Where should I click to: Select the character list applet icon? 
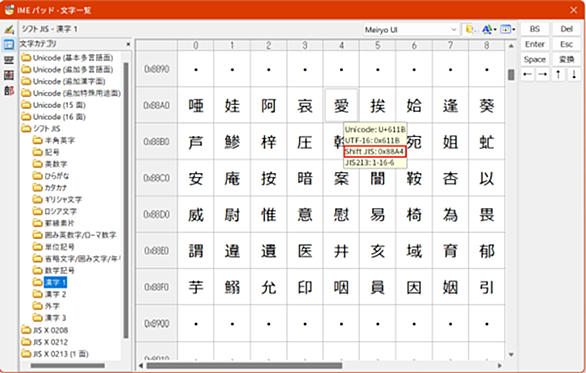(9, 44)
